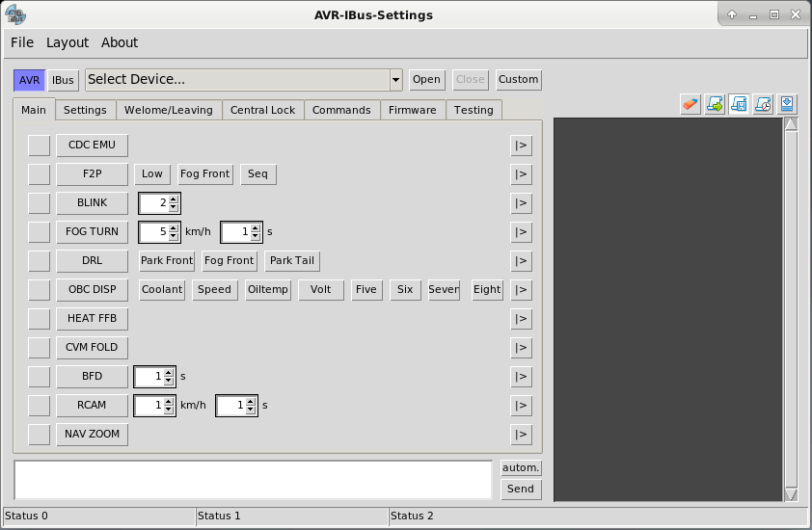This screenshot has height=530, width=812.
Task: Click the OBC DISP Oiltemp button
Action: pos(268,290)
